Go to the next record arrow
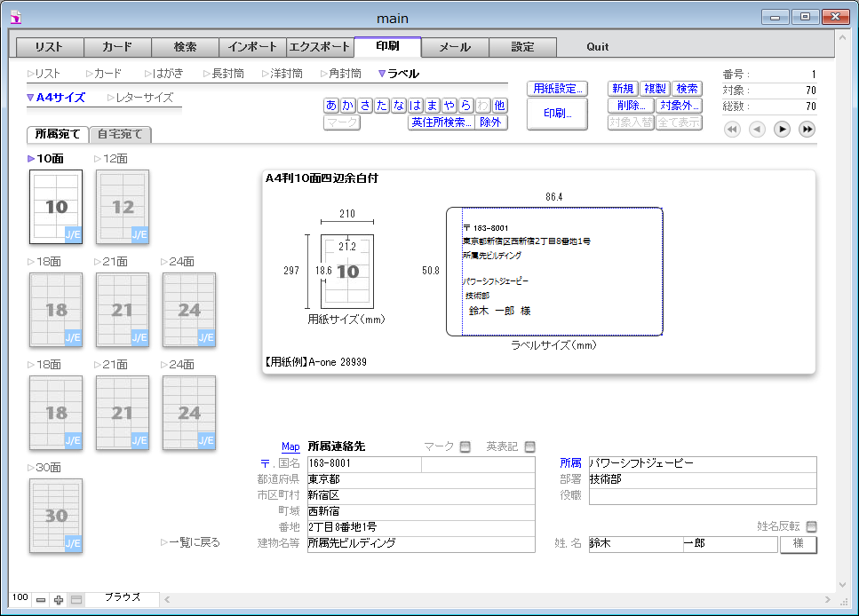 tap(782, 130)
